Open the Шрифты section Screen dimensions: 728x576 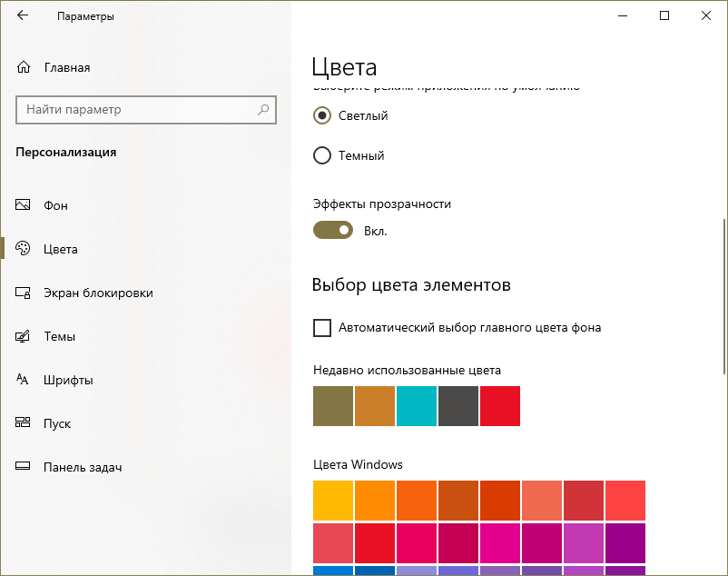click(x=68, y=380)
